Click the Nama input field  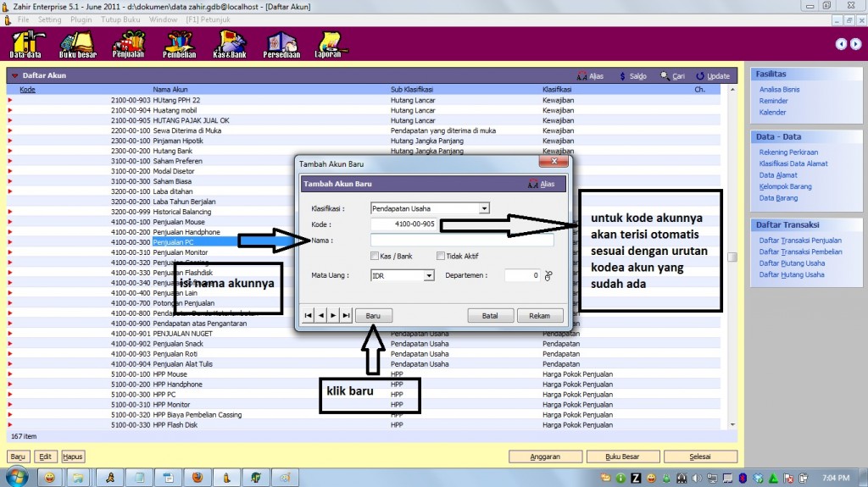461,241
